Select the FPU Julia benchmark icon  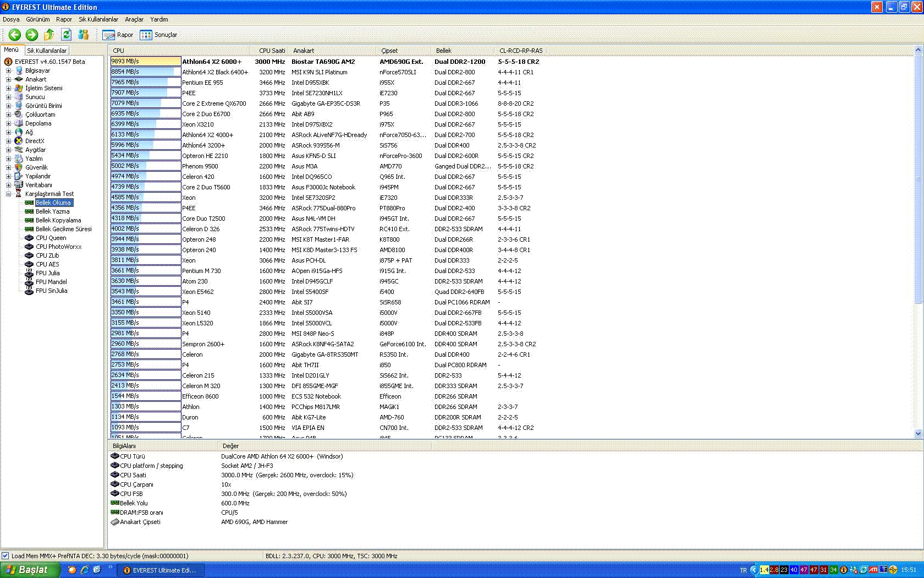(x=29, y=273)
